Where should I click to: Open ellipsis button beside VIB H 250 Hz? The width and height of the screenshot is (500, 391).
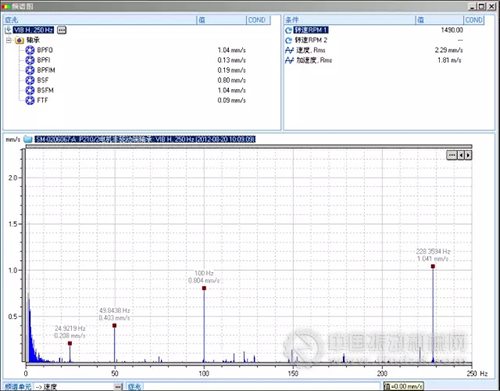62,30
